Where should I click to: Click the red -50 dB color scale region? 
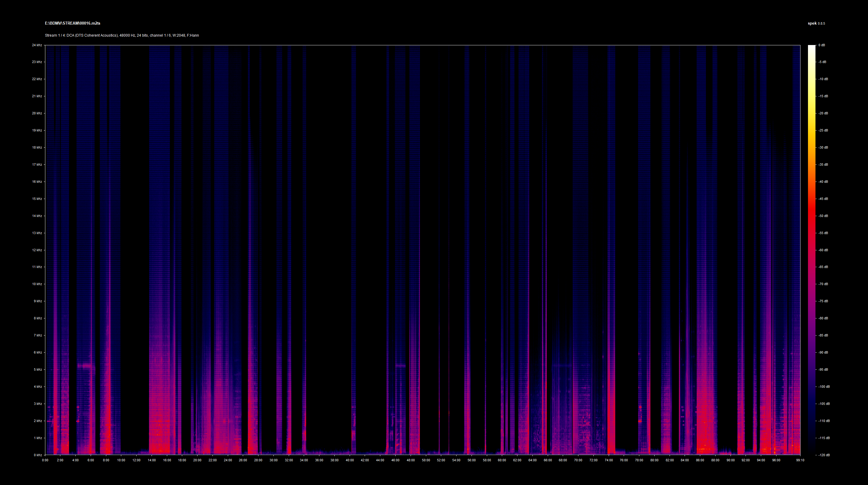(811, 216)
